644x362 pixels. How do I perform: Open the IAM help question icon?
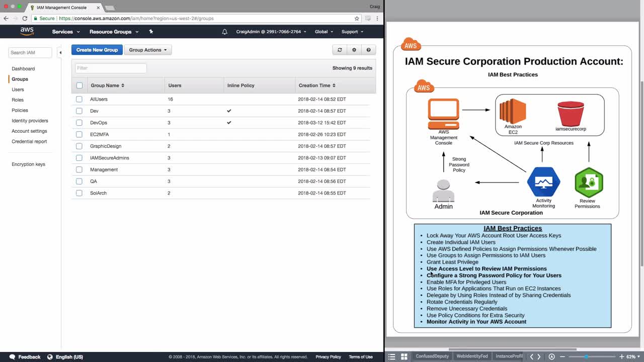tap(369, 50)
